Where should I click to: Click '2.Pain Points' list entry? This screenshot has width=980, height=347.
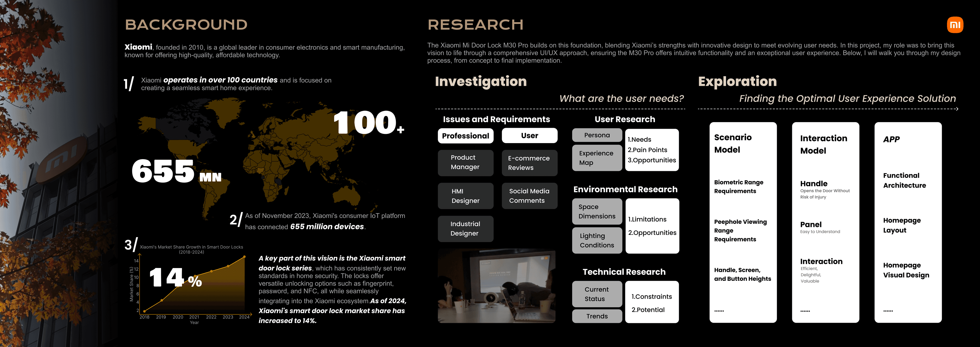[x=647, y=150]
